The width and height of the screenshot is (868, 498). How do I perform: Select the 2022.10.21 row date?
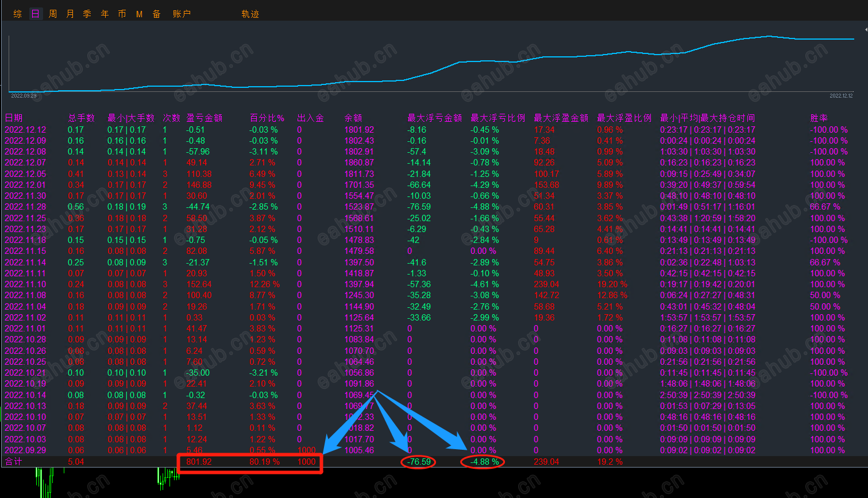point(25,373)
